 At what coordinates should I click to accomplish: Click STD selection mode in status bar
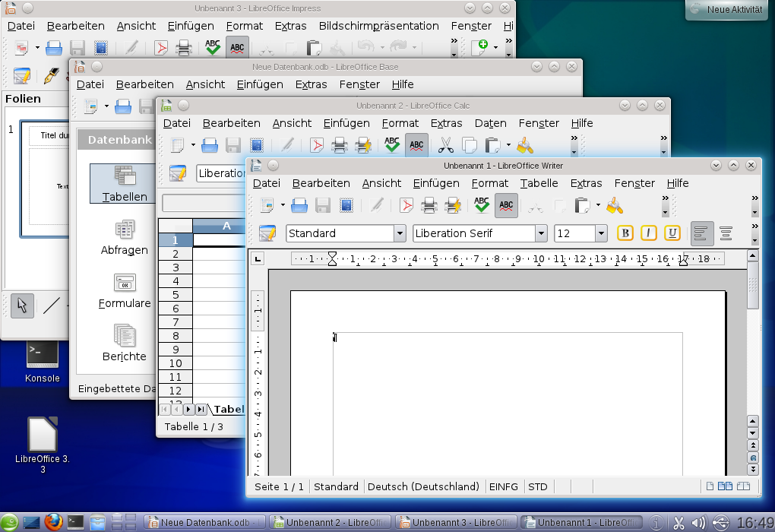point(537,487)
